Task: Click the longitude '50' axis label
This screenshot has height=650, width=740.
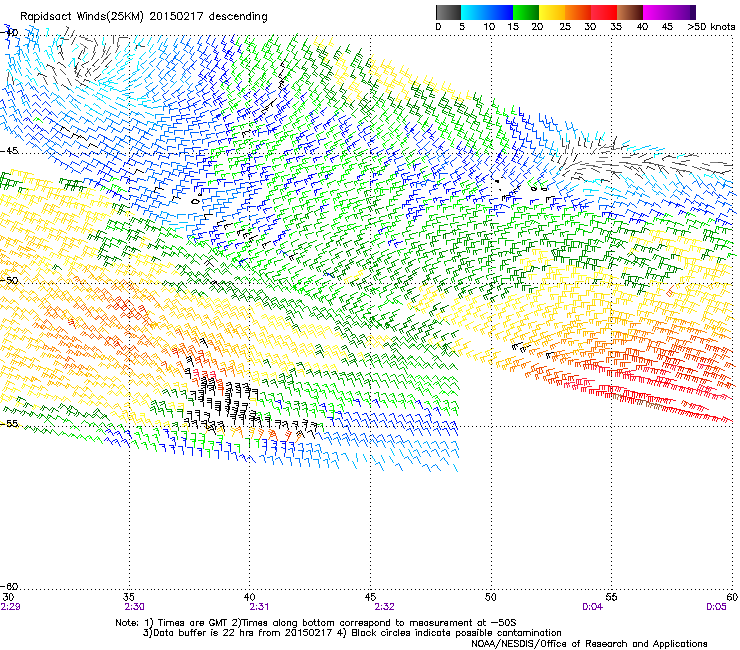Action: 491,597
